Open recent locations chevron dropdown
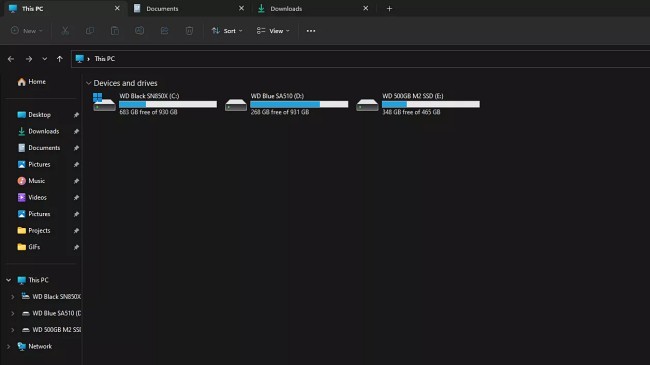Screen dimensions: 650x365 [44, 59]
